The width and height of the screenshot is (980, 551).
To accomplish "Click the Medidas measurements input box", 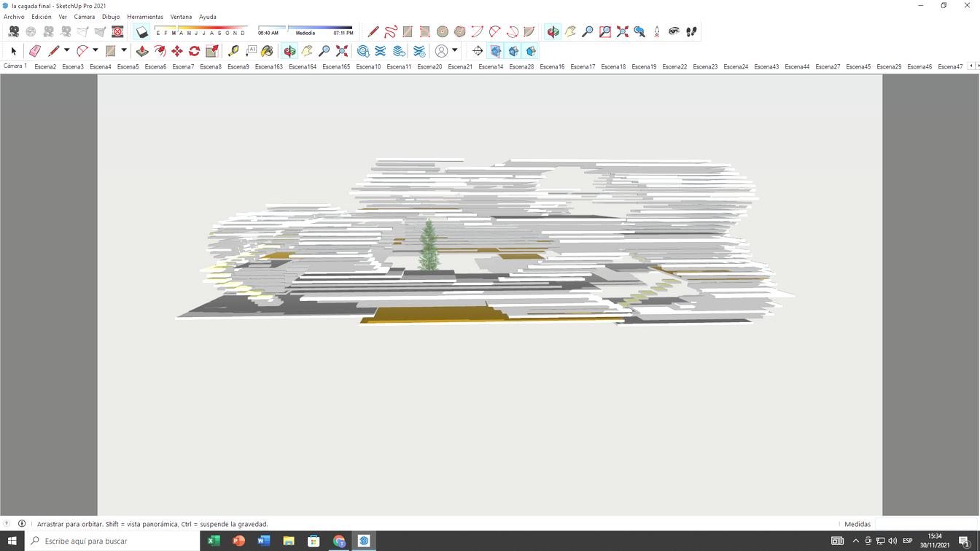I will [925, 524].
